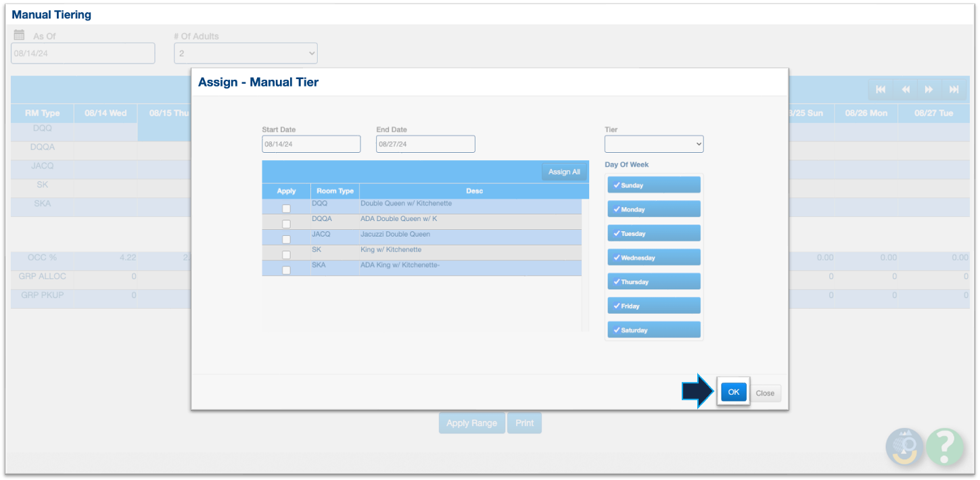Click the rewind previous dates arrow

point(905,89)
